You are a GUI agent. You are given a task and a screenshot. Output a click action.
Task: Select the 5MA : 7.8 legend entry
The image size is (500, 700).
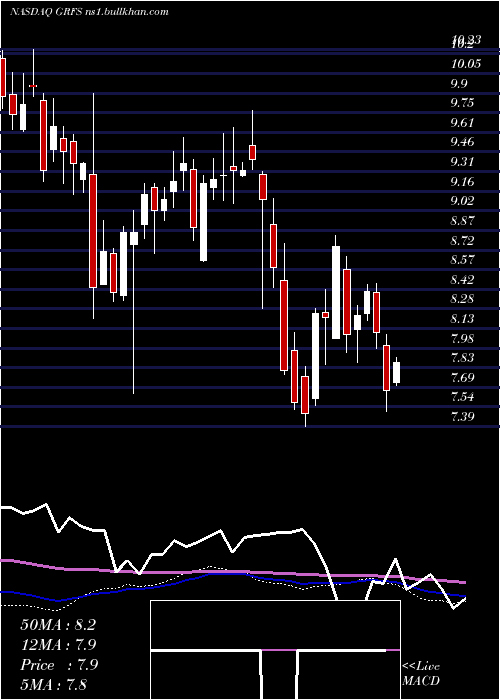[x=54, y=684]
